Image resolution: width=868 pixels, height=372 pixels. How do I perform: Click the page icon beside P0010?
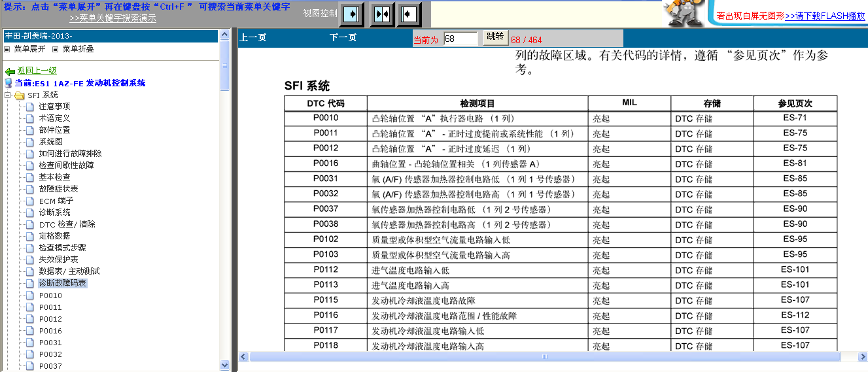coord(29,296)
